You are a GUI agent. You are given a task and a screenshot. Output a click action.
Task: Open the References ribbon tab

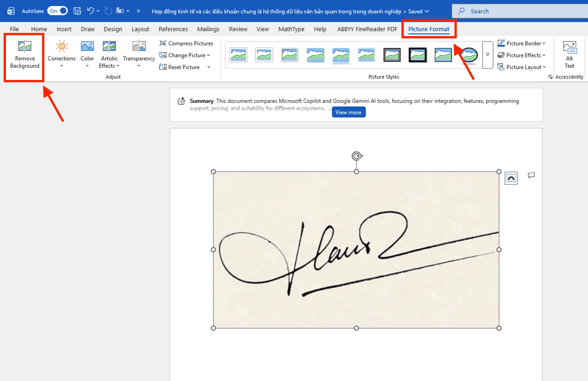coord(173,29)
